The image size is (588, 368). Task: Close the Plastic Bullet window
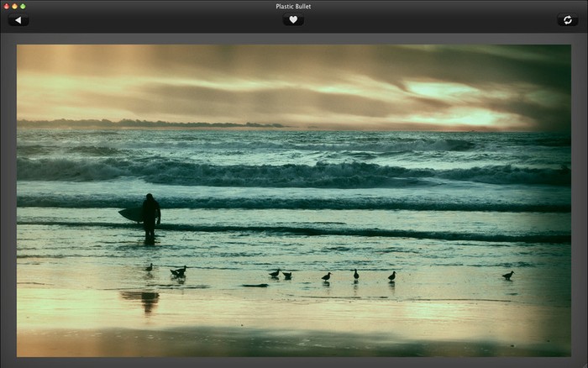pyautogui.click(x=7, y=7)
